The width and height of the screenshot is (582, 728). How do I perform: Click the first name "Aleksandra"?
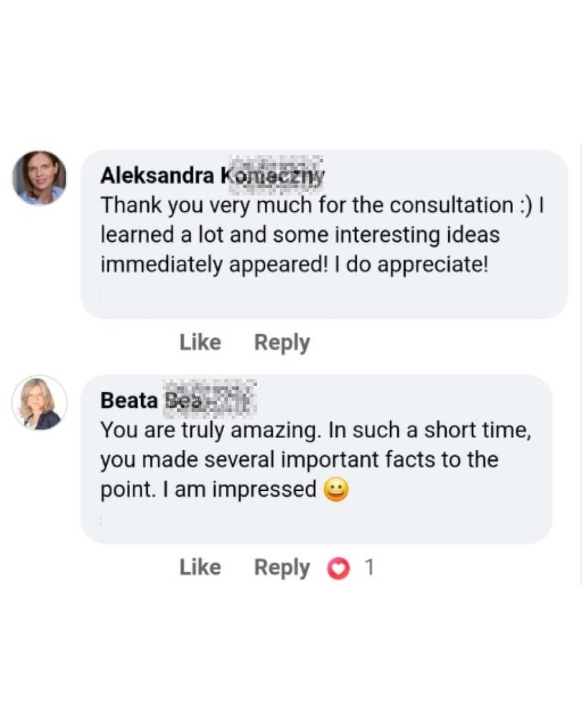pos(157,176)
